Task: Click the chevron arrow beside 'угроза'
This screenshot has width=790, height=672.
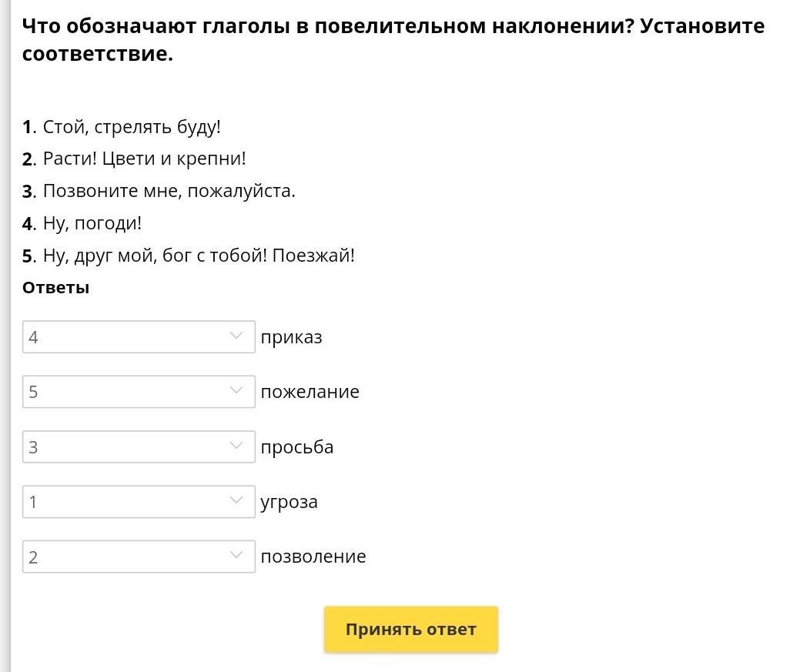Action: [x=236, y=501]
